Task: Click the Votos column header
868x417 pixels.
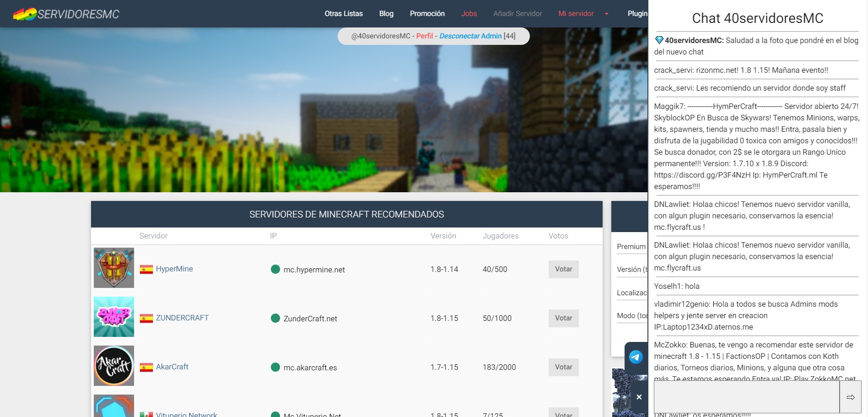Action: point(558,236)
